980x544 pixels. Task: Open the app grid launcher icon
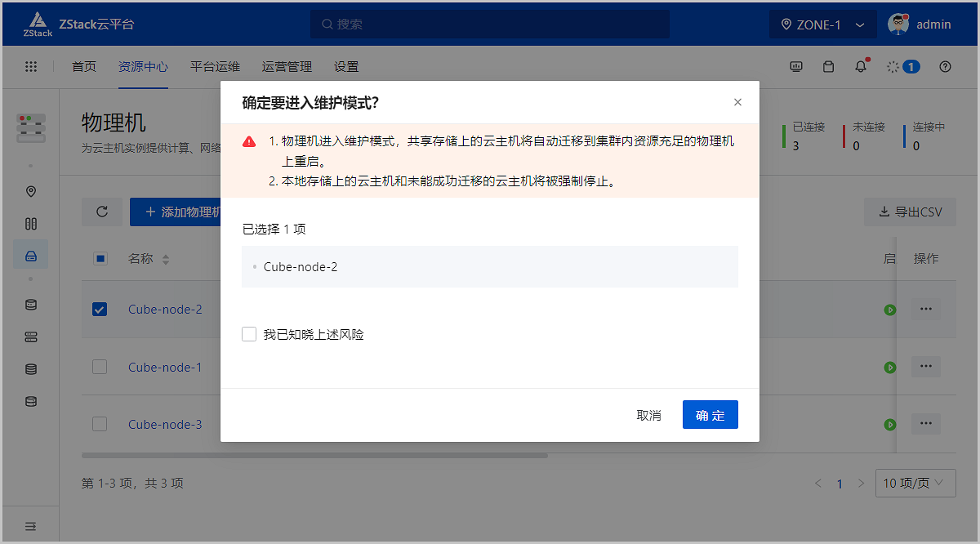pyautogui.click(x=31, y=67)
